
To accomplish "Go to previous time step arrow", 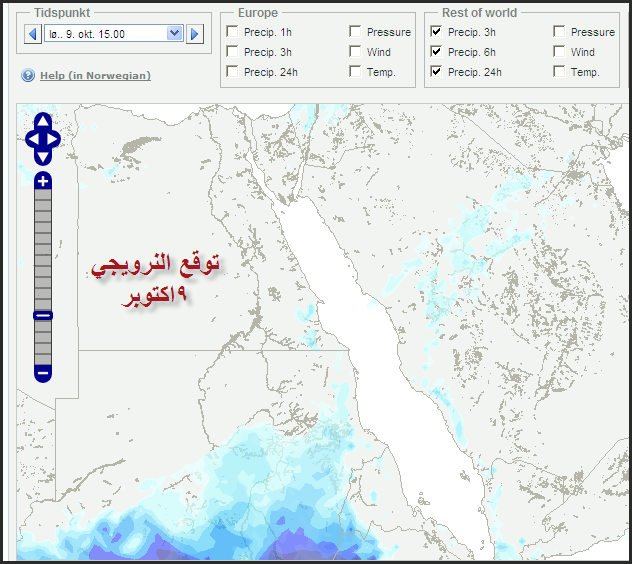I will (x=33, y=34).
